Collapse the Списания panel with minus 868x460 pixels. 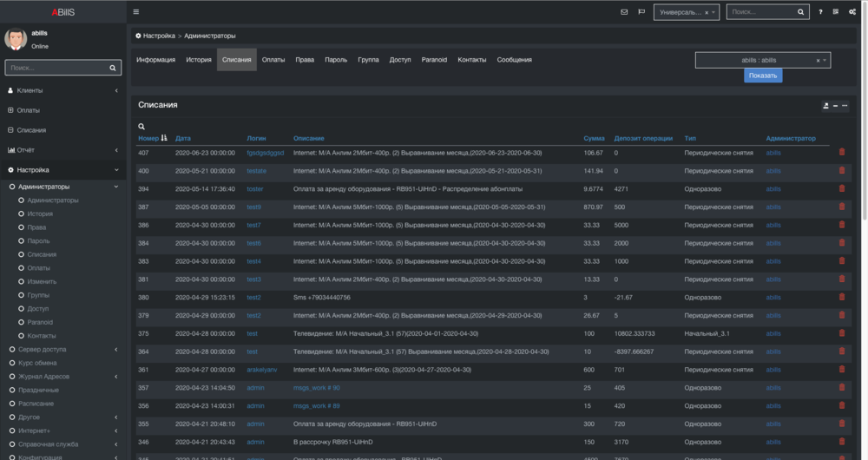(x=835, y=105)
